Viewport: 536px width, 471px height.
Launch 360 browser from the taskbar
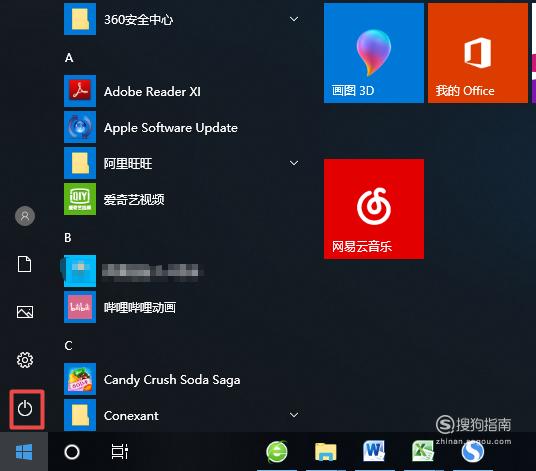pos(277,452)
